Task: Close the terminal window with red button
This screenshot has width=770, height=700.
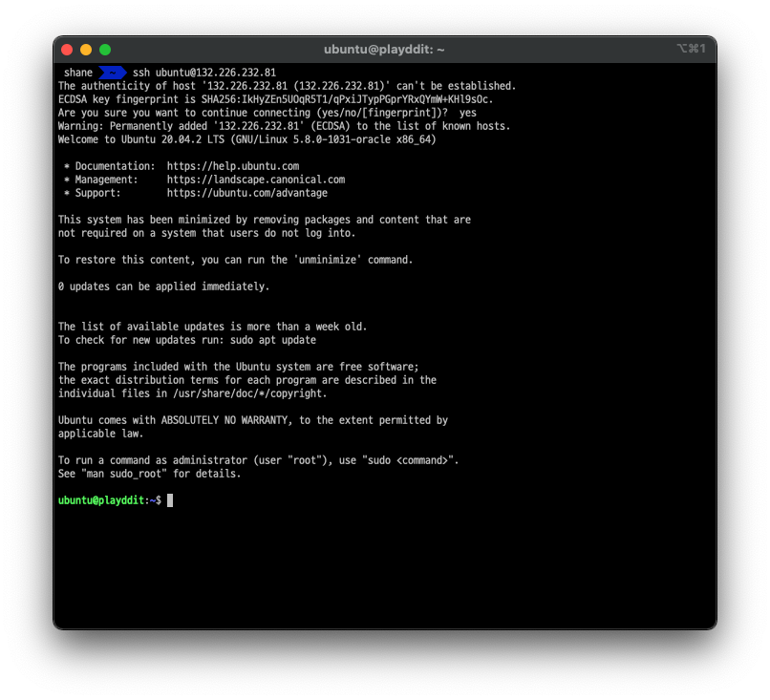Action: tap(67, 50)
